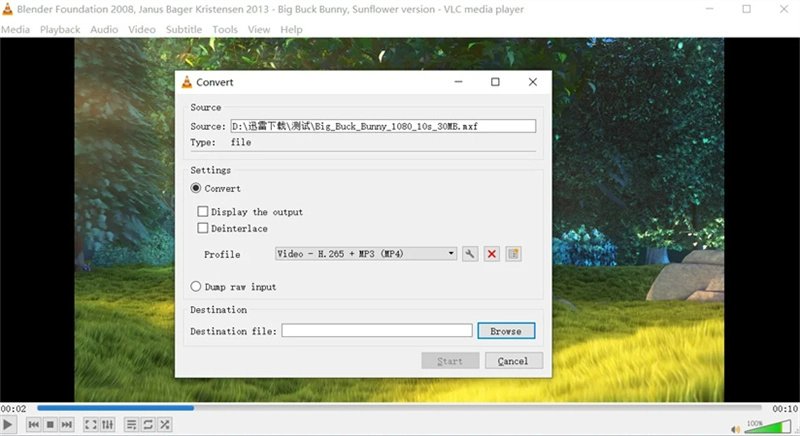Click the Source path field
The height and width of the screenshot is (436, 800).
pos(383,126)
